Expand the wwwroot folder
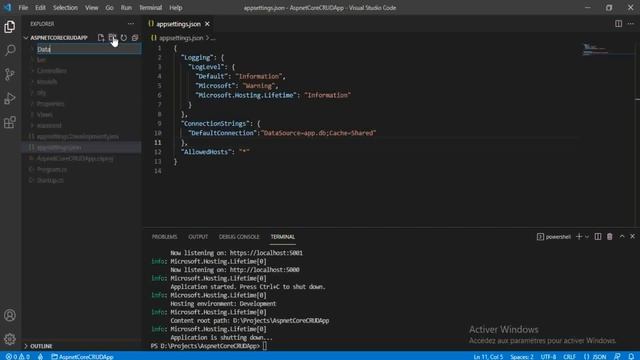Viewport: 640px width, 360px height. point(49,126)
